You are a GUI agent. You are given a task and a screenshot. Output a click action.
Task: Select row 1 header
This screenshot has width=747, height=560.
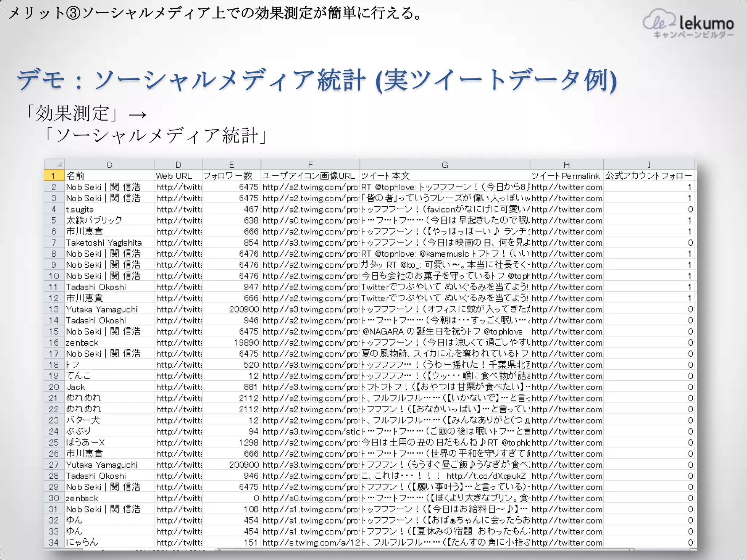[x=54, y=176]
